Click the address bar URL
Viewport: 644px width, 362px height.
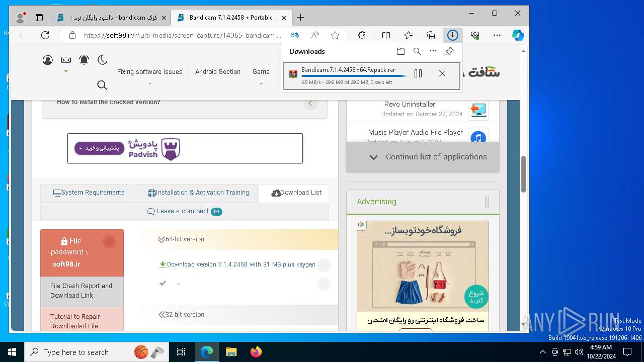[182, 35]
